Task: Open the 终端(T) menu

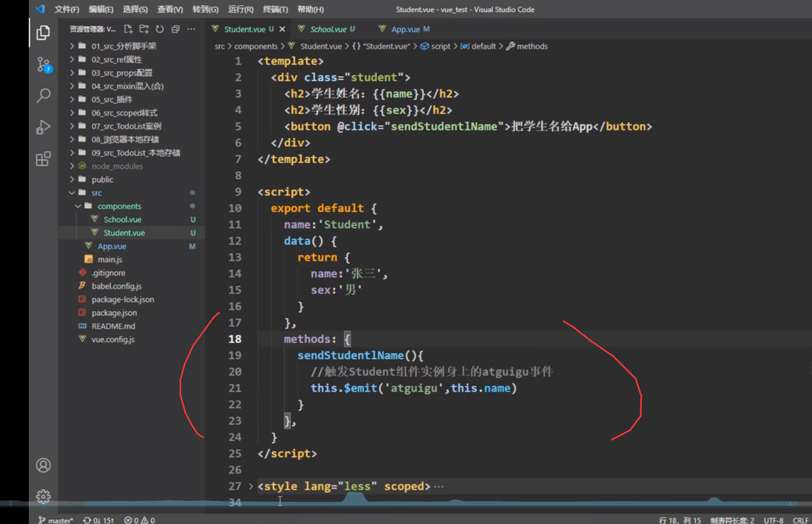Action: click(x=275, y=9)
